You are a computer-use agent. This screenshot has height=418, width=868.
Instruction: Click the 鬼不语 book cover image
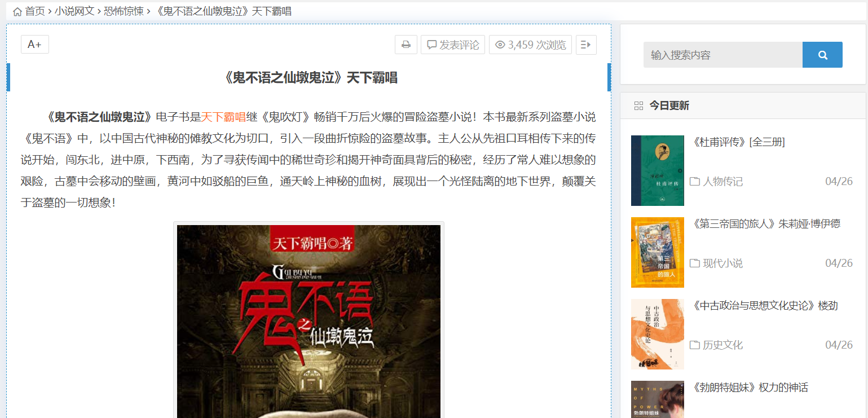pos(309,322)
